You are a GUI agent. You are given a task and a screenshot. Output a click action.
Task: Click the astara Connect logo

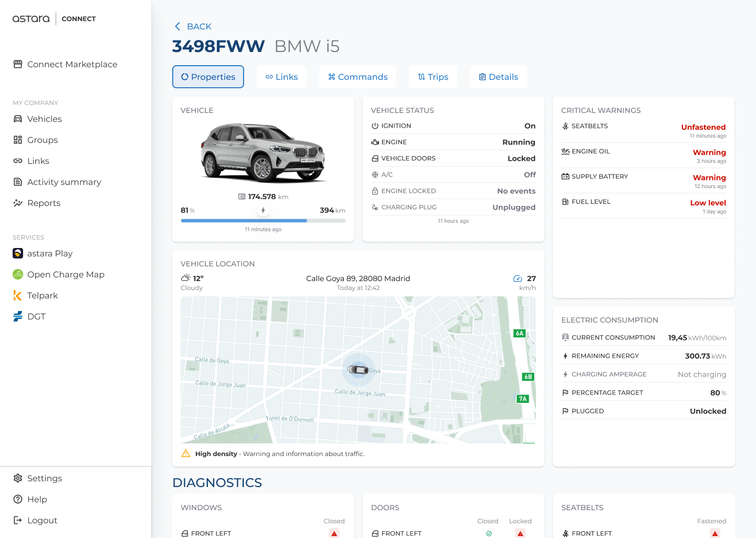coord(54,19)
